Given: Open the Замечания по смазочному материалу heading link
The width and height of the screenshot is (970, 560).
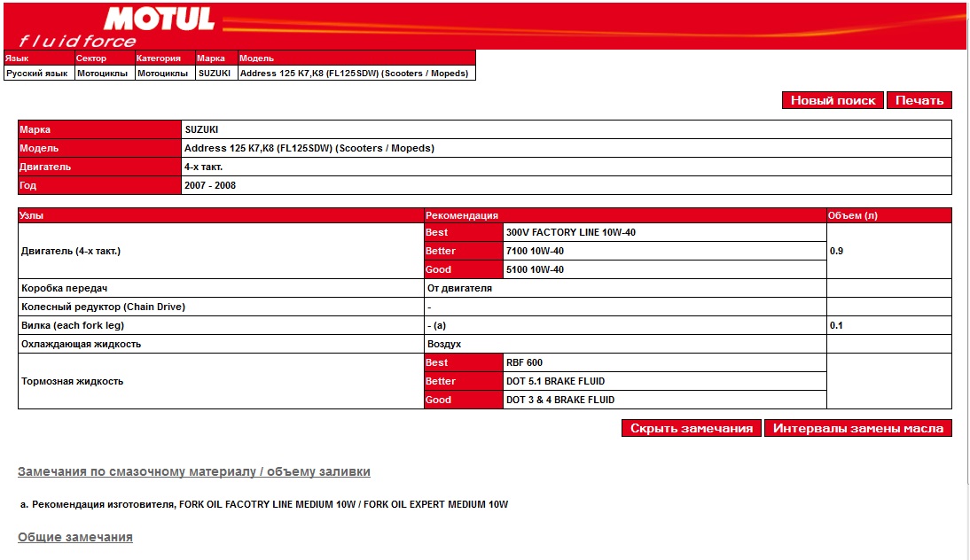Looking at the screenshot, I should click(x=193, y=471).
